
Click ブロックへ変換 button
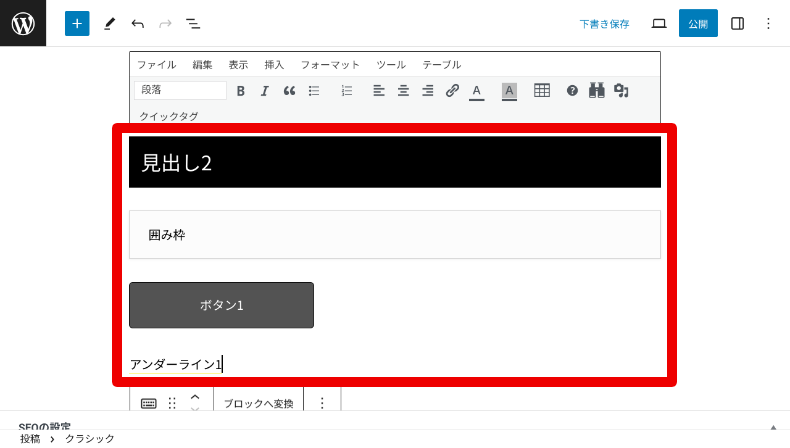point(258,403)
